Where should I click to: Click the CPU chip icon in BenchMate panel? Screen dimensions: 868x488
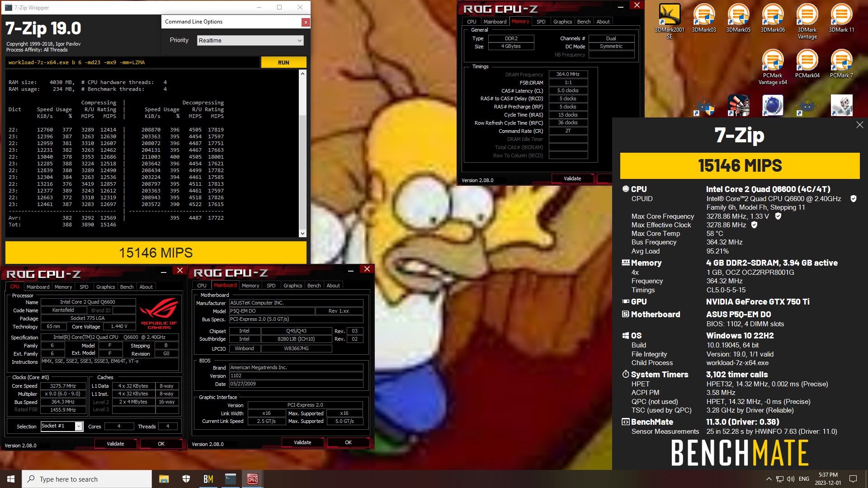pyautogui.click(x=626, y=189)
